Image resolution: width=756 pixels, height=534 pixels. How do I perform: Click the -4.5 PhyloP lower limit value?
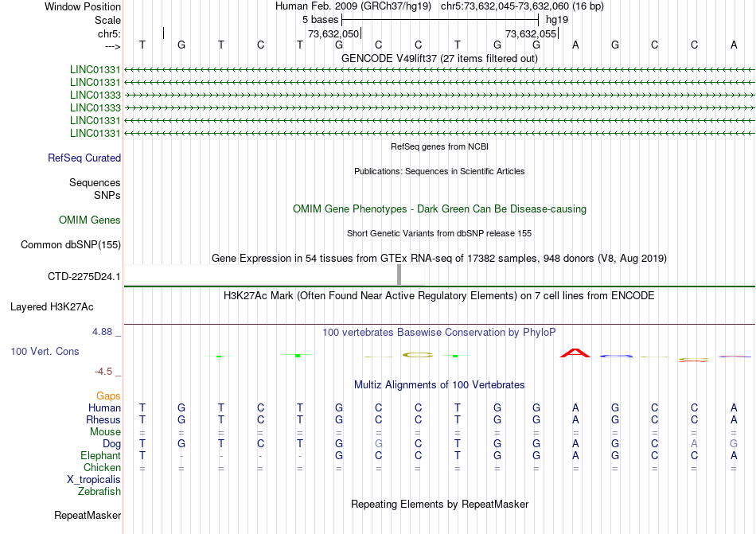[x=103, y=371]
